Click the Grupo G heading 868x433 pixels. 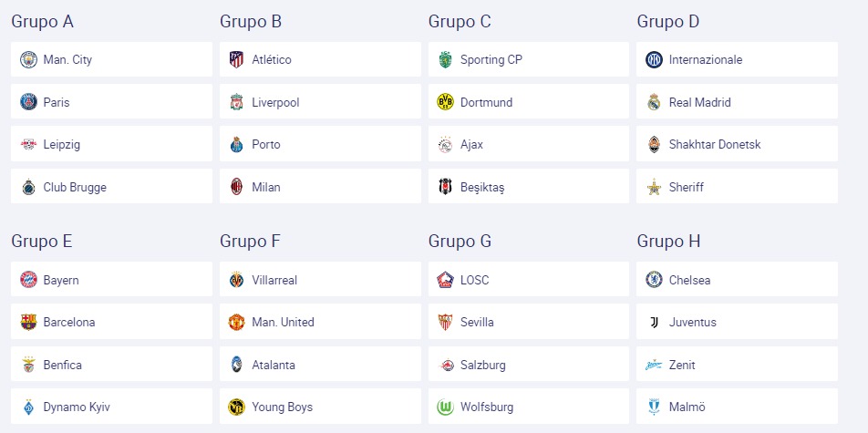(460, 242)
